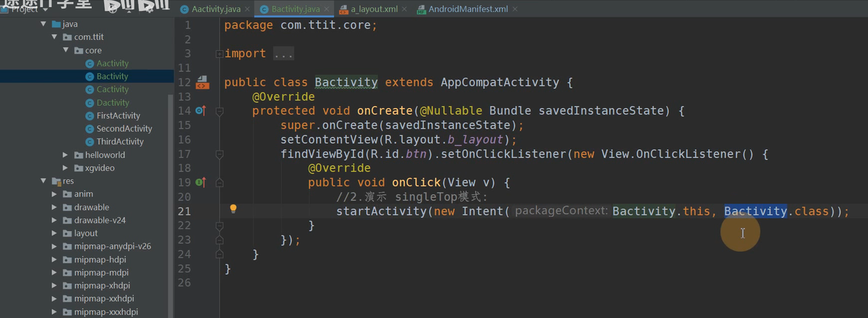Switch to the Bactivity.java tab
Image resolution: width=868 pixels, height=318 pixels.
point(294,9)
